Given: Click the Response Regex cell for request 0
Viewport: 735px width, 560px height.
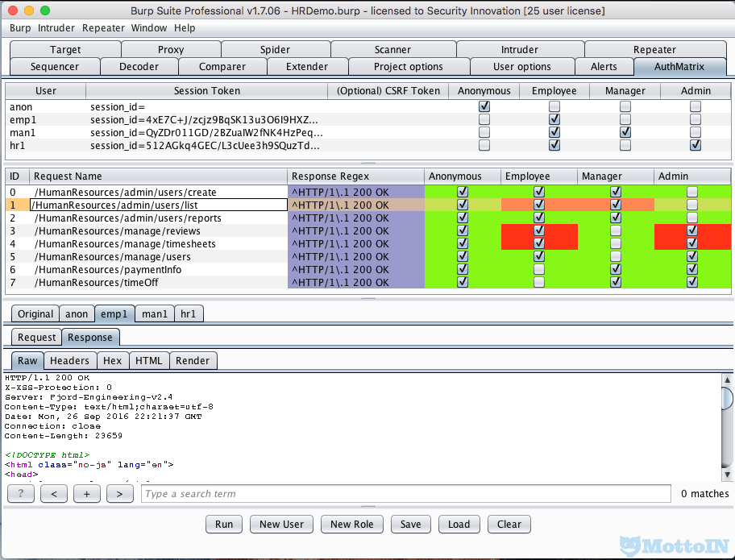Looking at the screenshot, I should tap(355, 192).
